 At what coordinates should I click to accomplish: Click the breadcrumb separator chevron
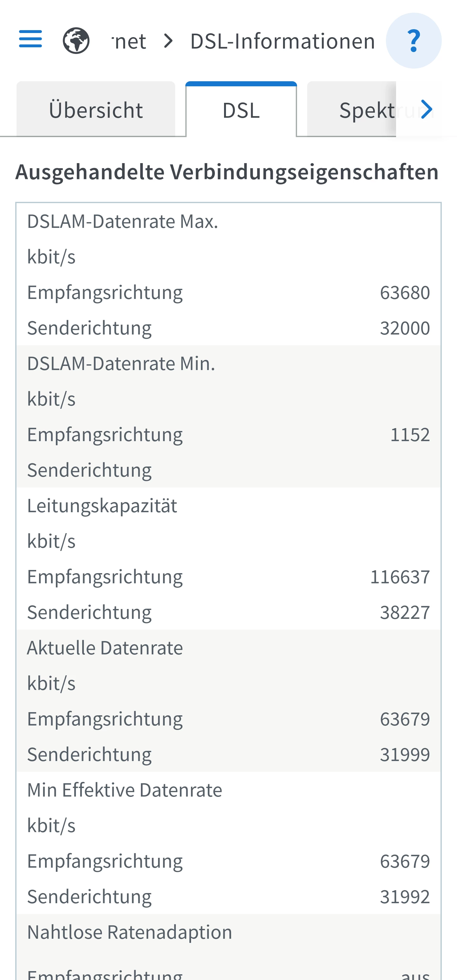(168, 41)
